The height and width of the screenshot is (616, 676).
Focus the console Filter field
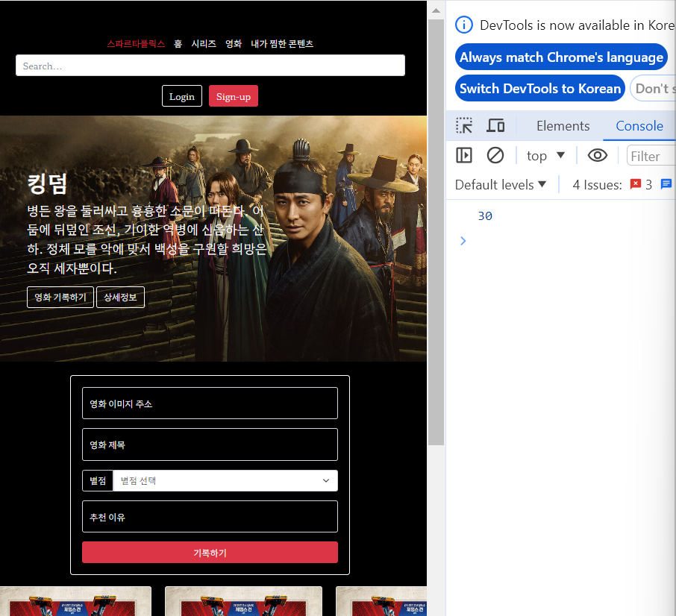coord(651,156)
